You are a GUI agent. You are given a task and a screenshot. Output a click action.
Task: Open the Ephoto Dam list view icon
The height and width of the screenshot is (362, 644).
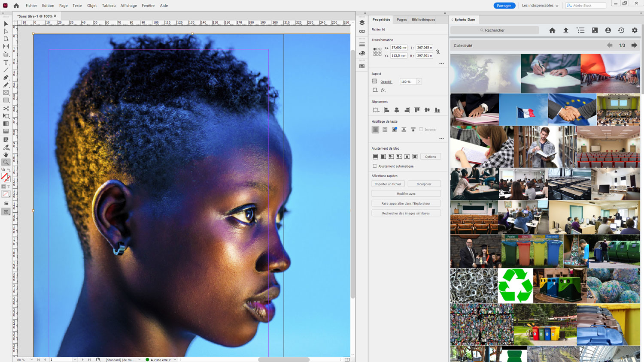[x=580, y=30]
